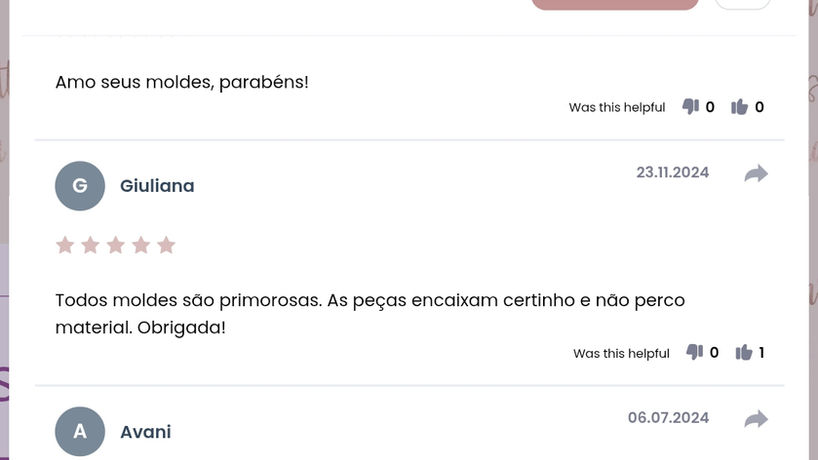This screenshot has width=818, height=460.
Task: Click the middle star of Giuliana's rating
Action: coord(116,245)
